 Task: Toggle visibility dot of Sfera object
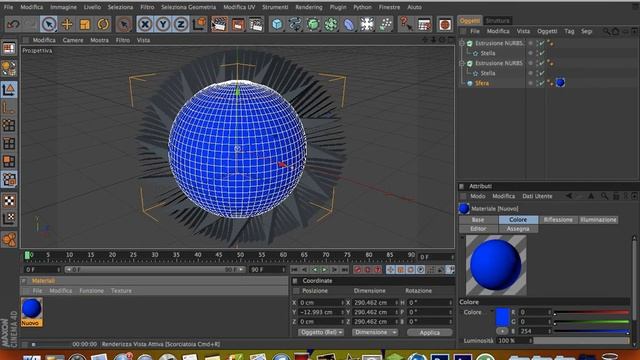pos(531,83)
